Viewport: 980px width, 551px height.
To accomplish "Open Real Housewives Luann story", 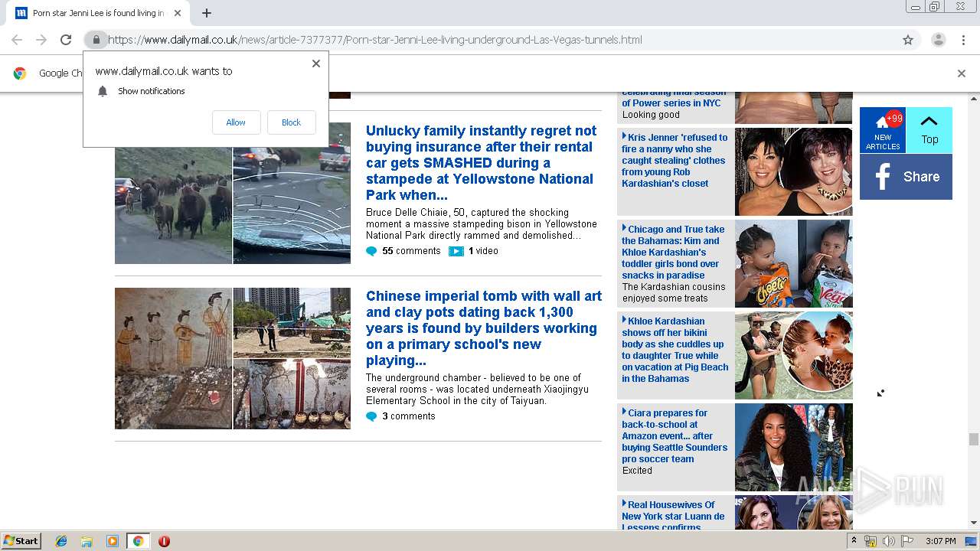I will 673,515.
